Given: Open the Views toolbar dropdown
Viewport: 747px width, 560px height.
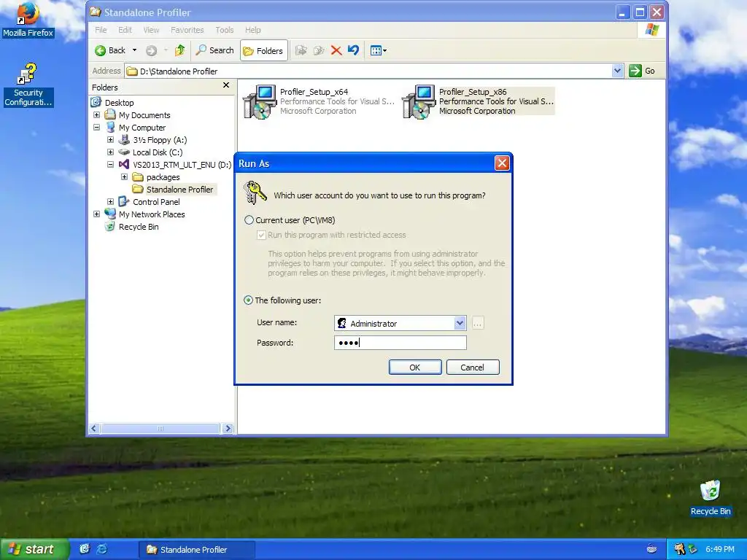Looking at the screenshot, I should click(379, 50).
